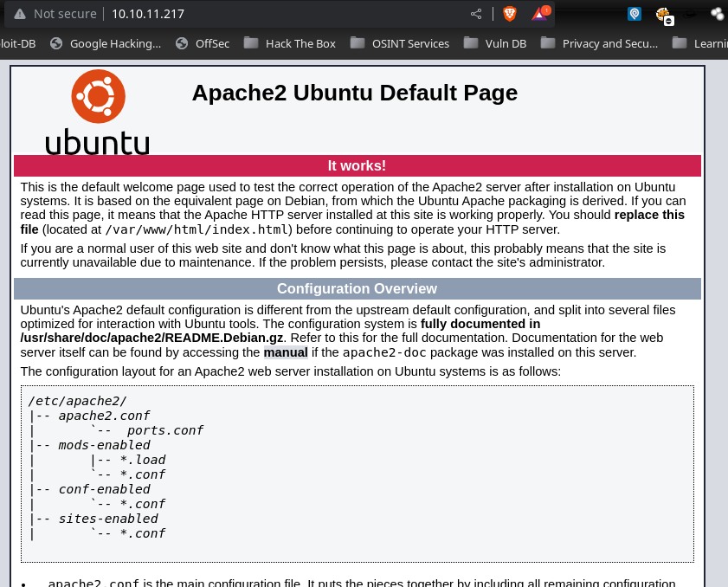Click the Ubuntu logo image

click(98, 113)
